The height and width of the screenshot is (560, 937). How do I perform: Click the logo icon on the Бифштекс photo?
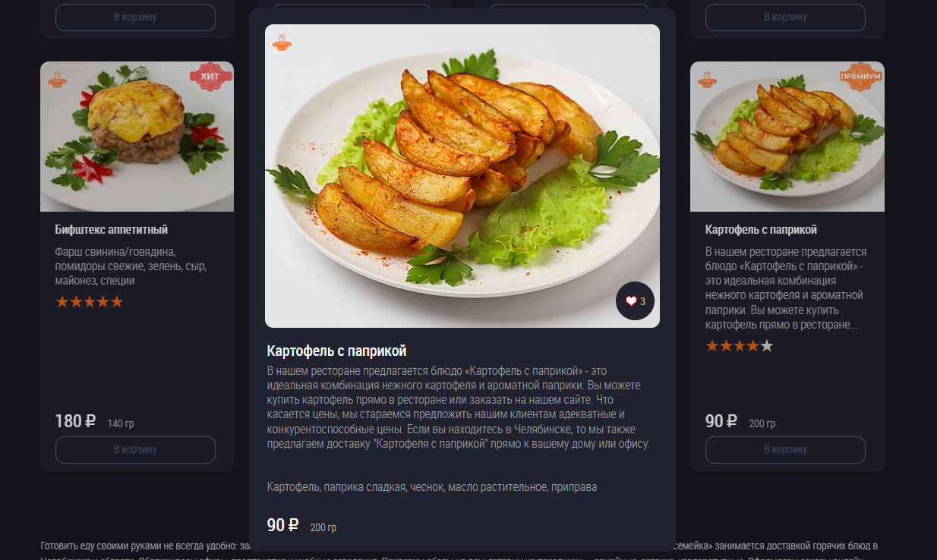pos(58,79)
